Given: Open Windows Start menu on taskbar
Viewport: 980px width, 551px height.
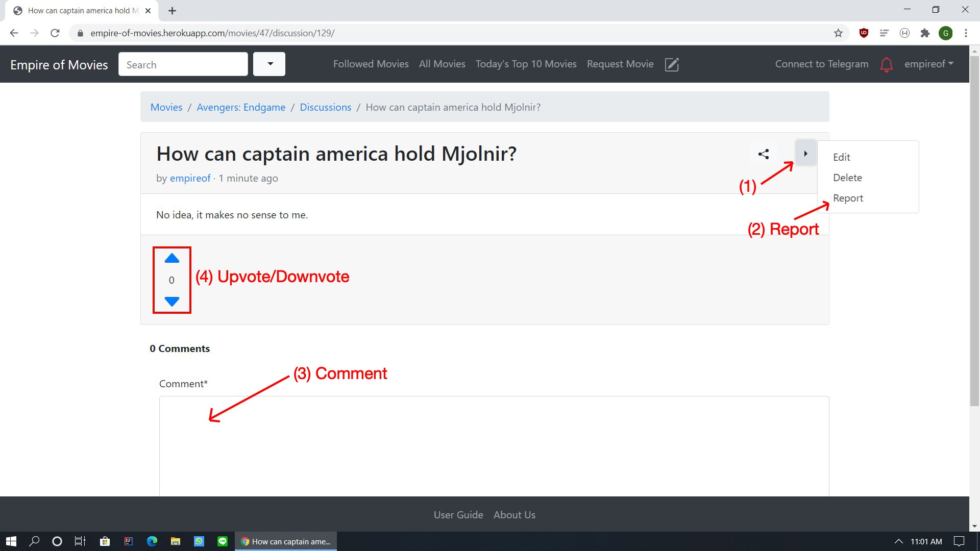Looking at the screenshot, I should tap(11, 541).
